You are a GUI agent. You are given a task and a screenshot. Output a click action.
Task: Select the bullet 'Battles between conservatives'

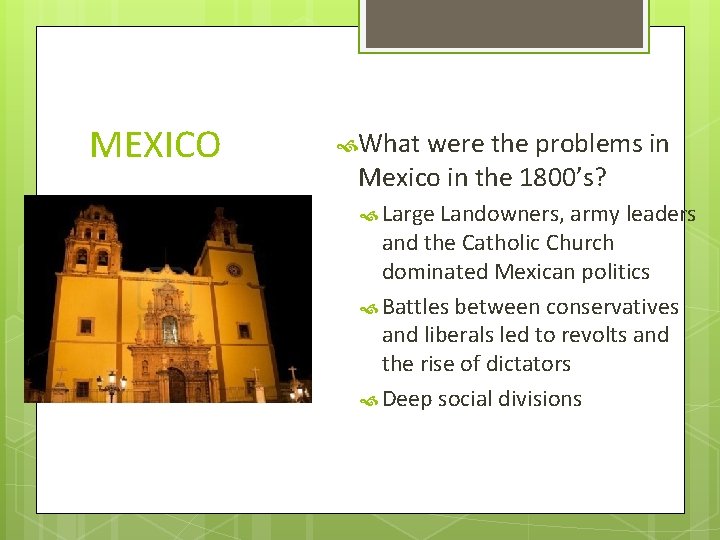pos(530,307)
